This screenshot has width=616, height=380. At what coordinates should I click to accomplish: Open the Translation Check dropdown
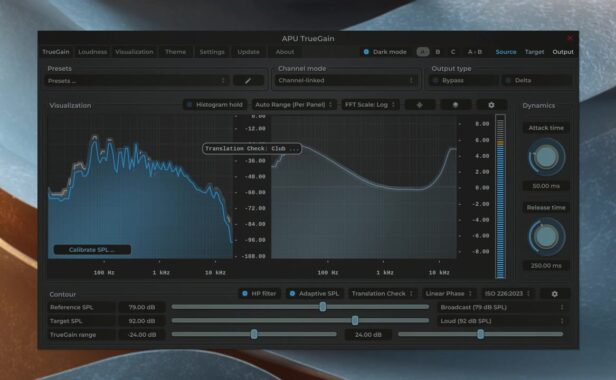click(382, 294)
